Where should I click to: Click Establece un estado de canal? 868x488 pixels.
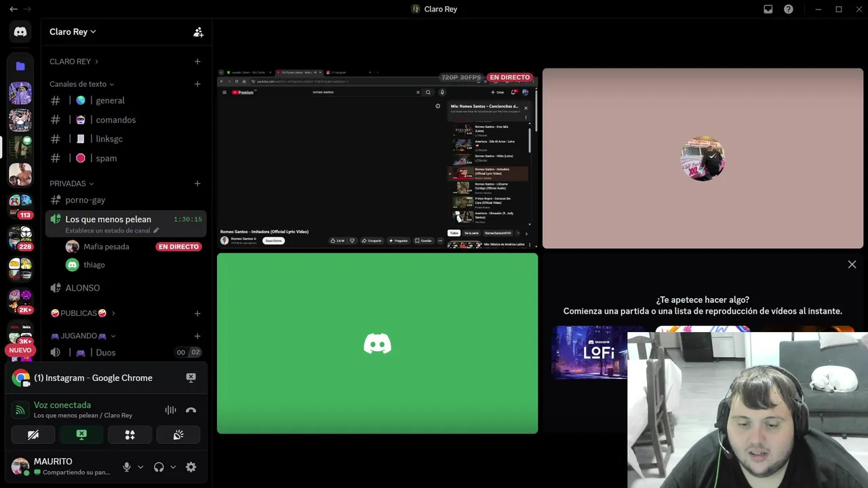coord(108,230)
